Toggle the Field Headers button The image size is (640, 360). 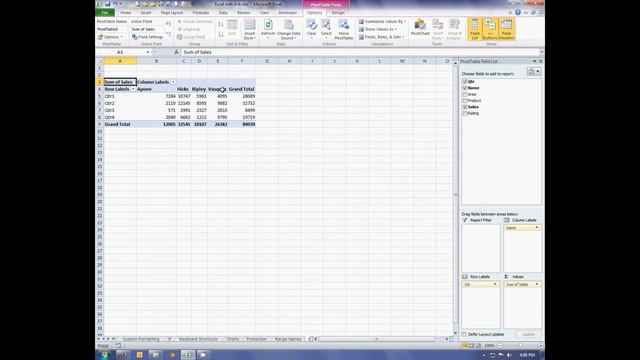tap(506, 29)
